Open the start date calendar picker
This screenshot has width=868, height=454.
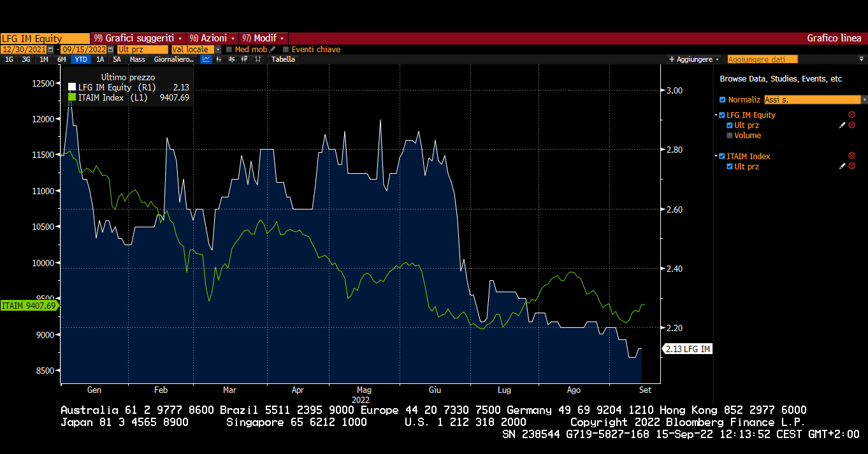[x=50, y=49]
